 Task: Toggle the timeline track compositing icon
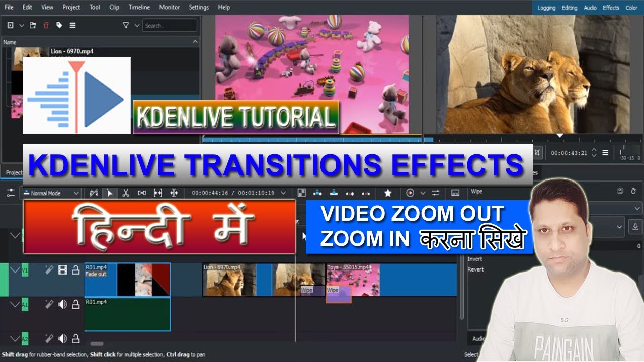pos(94,193)
